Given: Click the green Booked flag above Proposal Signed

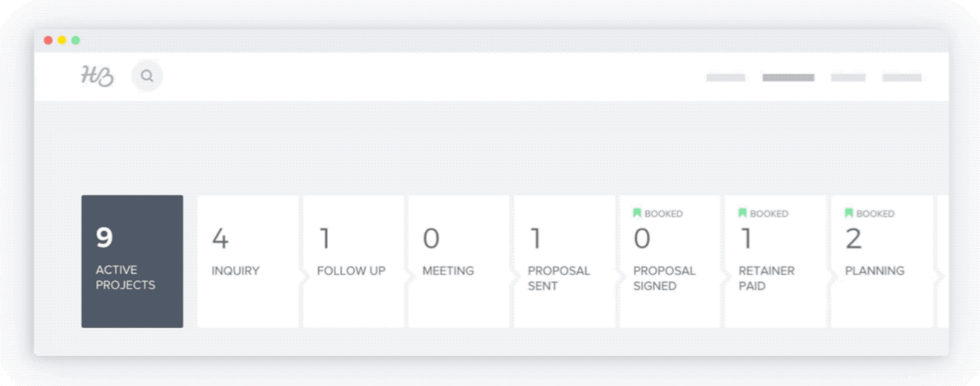Looking at the screenshot, I should [x=637, y=213].
